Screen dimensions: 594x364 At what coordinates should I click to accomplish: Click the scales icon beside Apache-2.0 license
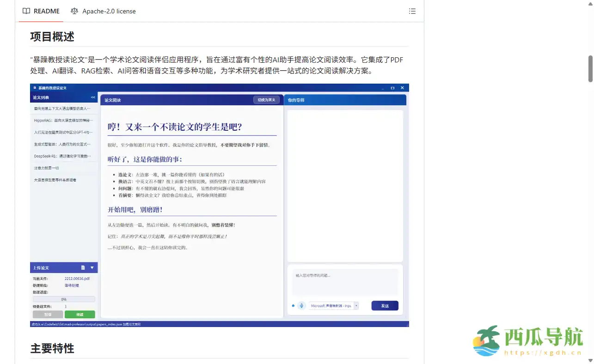pos(74,11)
